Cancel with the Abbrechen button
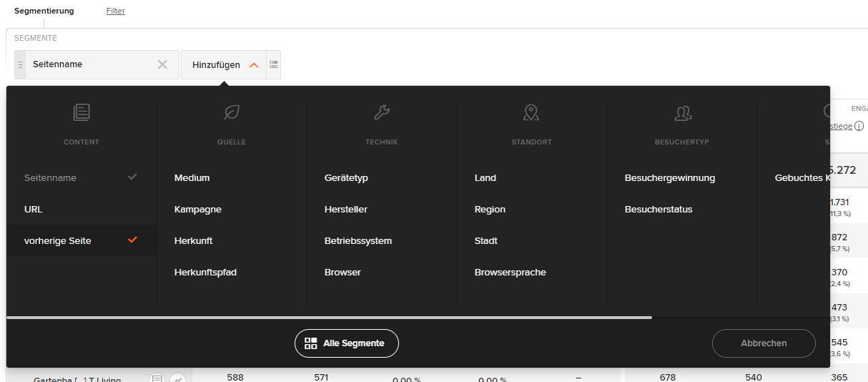Screen dimensions: 868x382 pyautogui.click(x=764, y=343)
